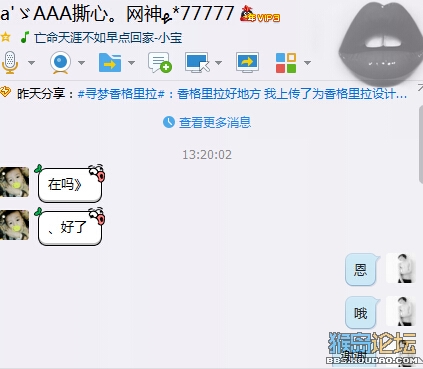This screenshot has height=369, width=423.
Task: Click the baby avatar beside 在吗》
Action: coord(14,182)
